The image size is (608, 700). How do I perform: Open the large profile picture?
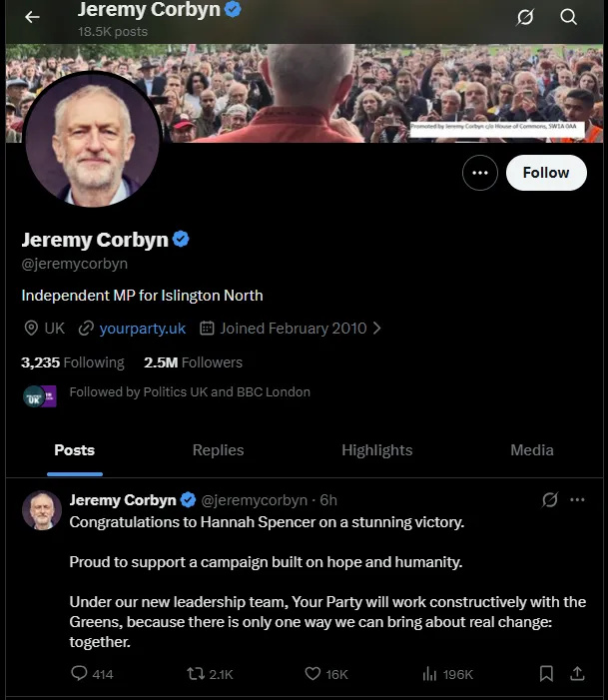pyautogui.click(x=92, y=139)
